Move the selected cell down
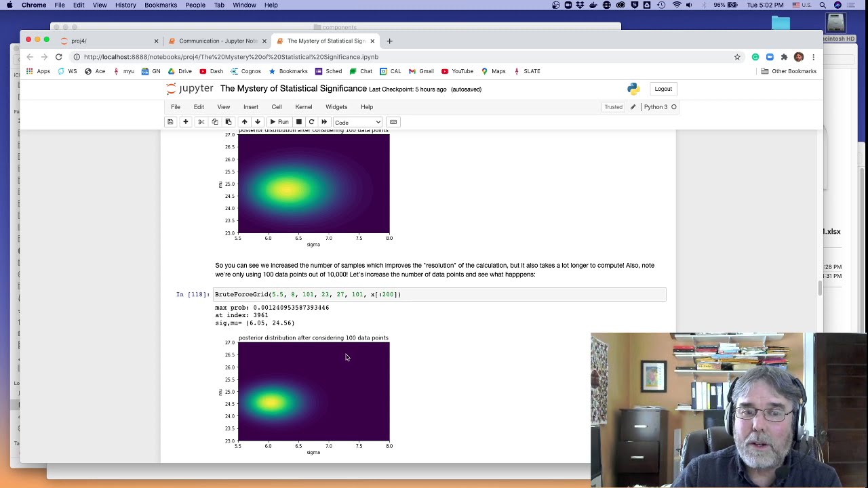The image size is (868, 488). pyautogui.click(x=258, y=122)
